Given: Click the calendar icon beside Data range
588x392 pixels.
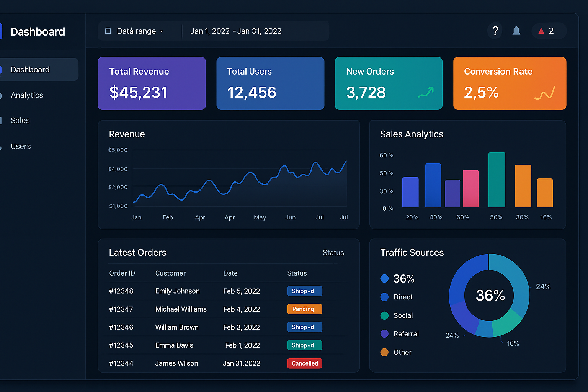Looking at the screenshot, I should click(x=108, y=31).
